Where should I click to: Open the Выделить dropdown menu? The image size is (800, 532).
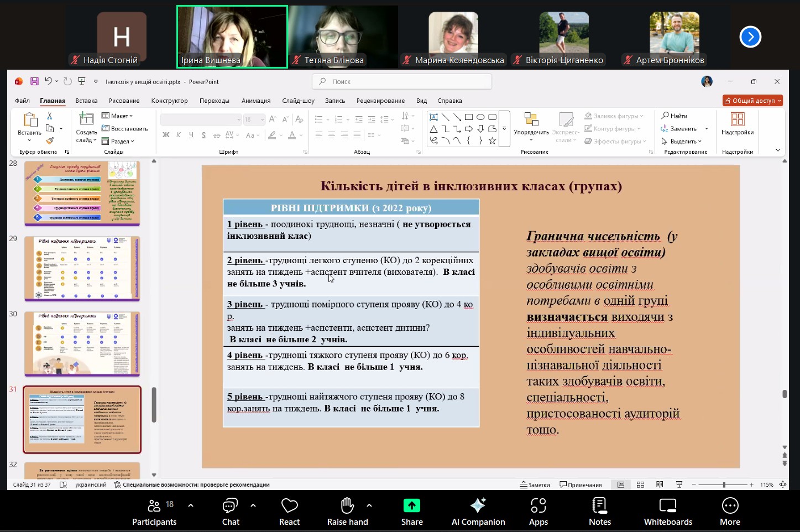click(683, 141)
